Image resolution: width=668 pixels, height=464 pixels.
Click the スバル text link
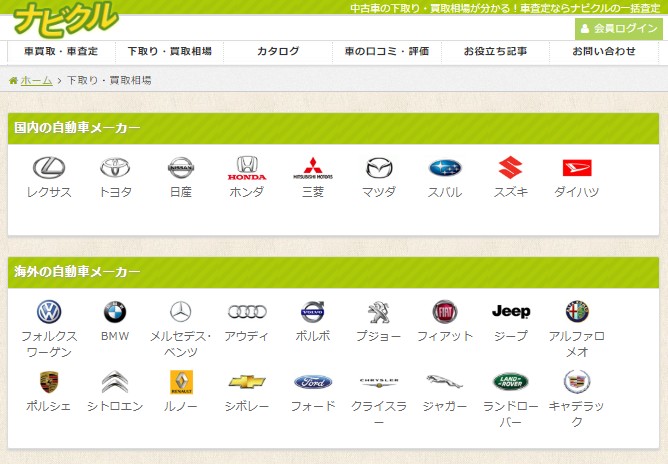445,192
